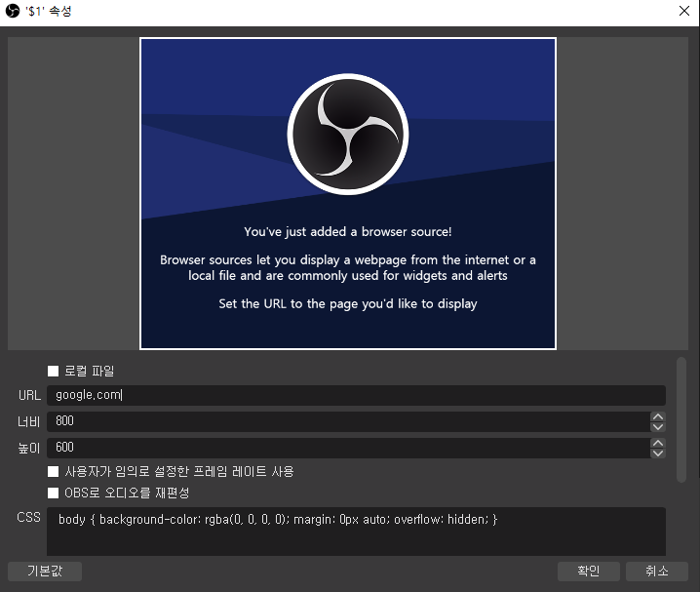
Task: Click the properties panel vertical scrollbar
Action: (681, 419)
